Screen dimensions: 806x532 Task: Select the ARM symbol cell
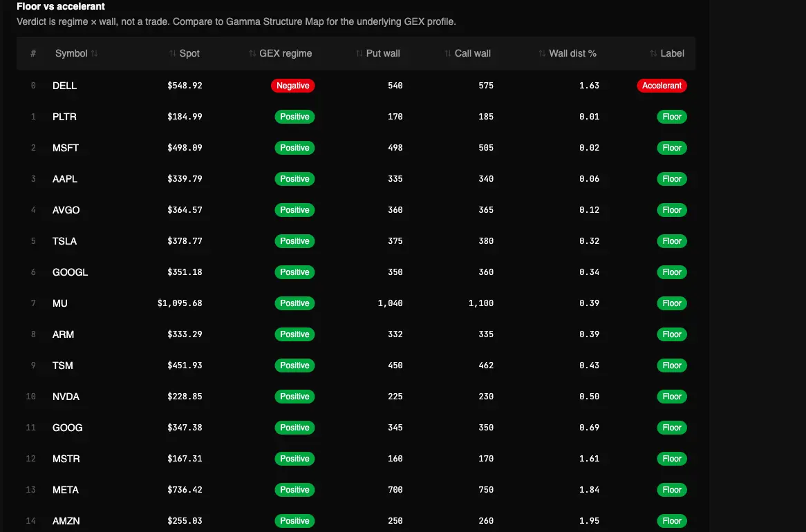[63, 334]
